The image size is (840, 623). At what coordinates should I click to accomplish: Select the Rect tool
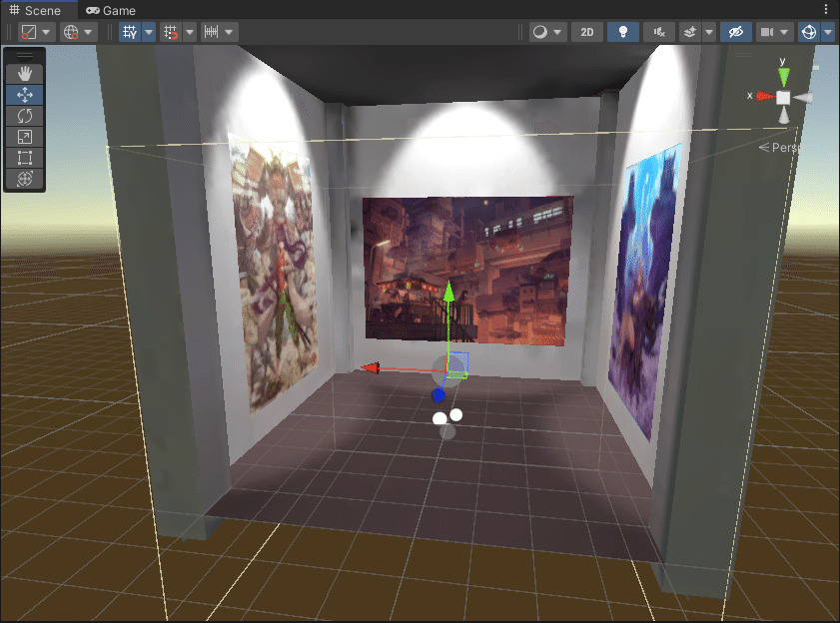tap(25, 158)
